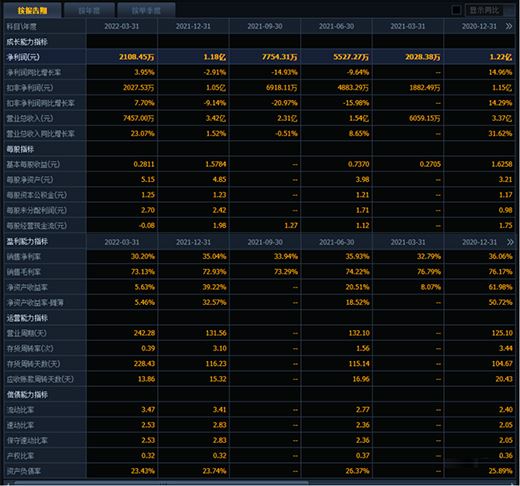520x486 pixels.
Task: Select the 资产负债率 row label
Action: (x=24, y=471)
